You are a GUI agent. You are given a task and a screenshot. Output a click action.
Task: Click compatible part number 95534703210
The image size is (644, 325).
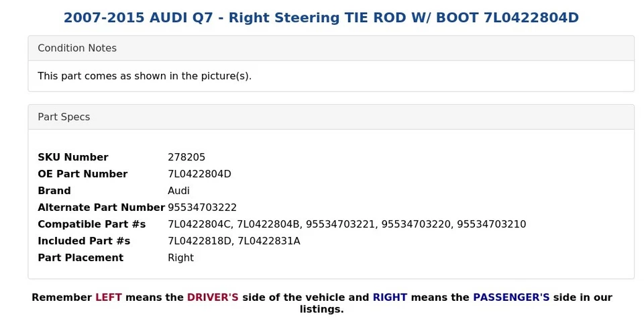[491, 224]
